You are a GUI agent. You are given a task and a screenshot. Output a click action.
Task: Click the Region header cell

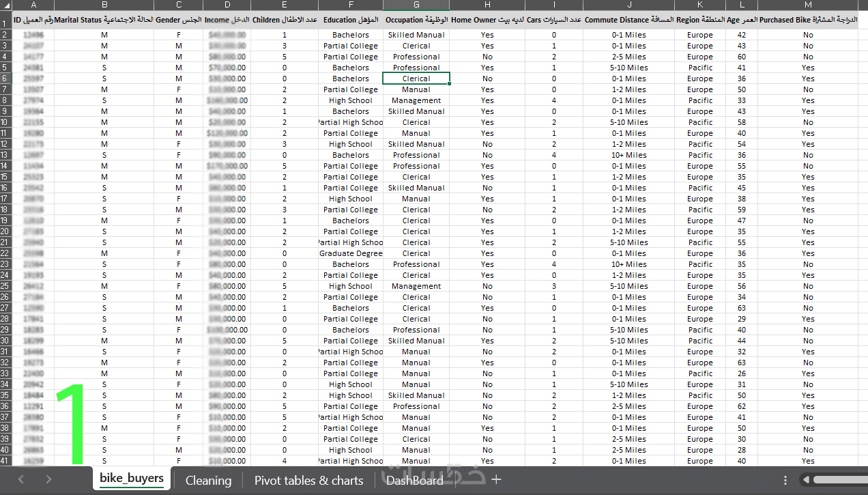700,20
